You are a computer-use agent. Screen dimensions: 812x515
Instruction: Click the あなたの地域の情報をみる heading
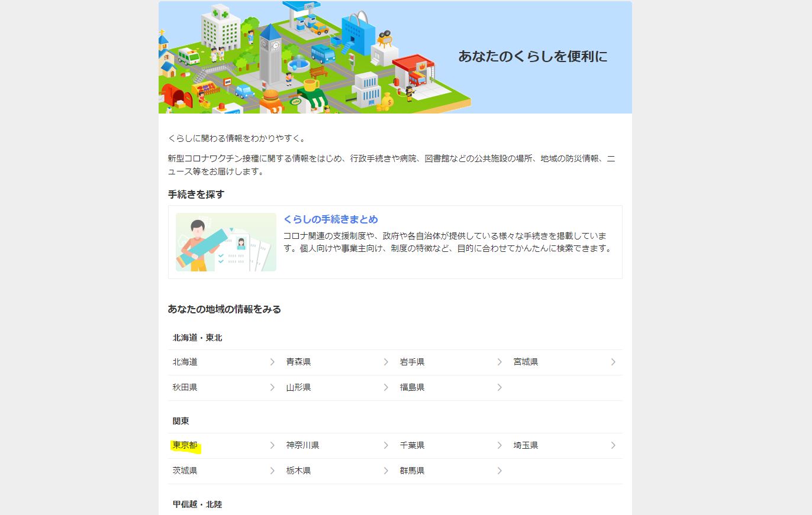coord(224,309)
